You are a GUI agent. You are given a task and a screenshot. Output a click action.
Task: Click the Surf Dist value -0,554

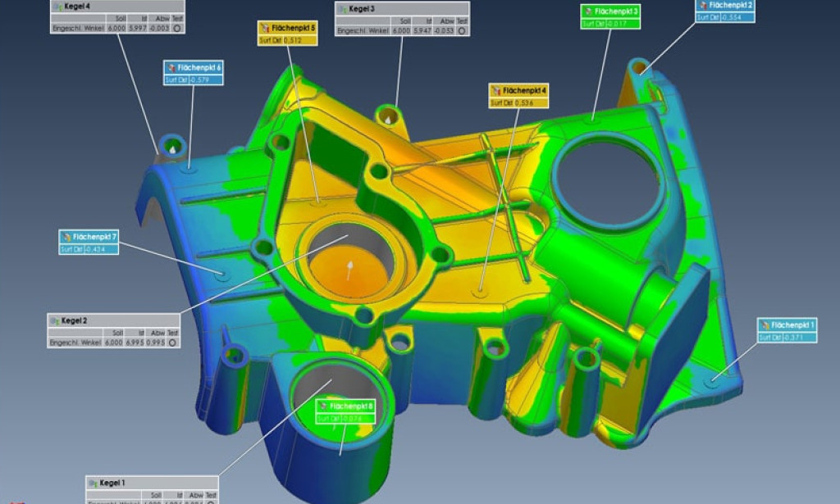coord(731,18)
